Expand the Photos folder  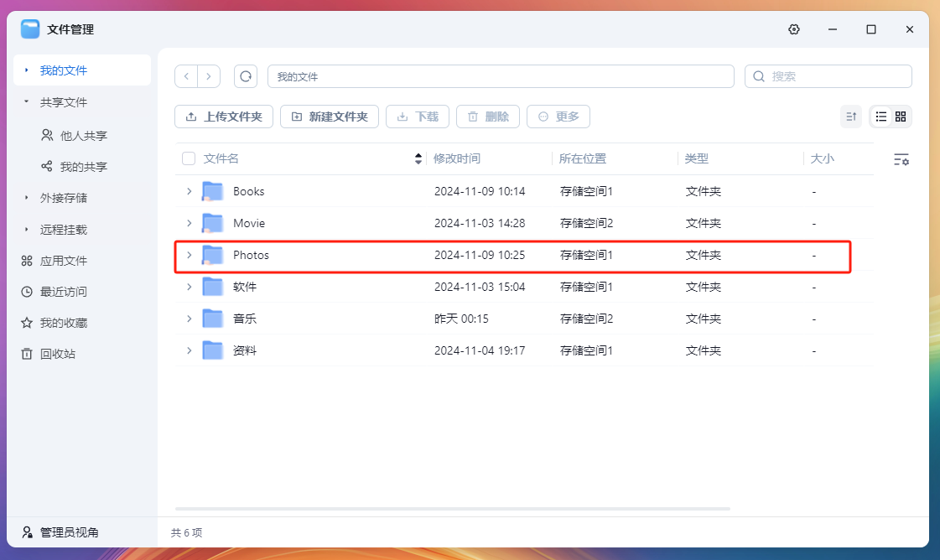coord(189,256)
